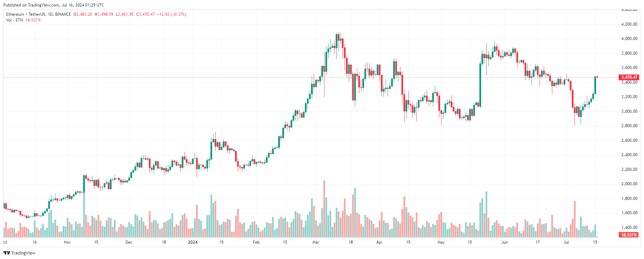This screenshot has height=259, width=644.
Task: Select the current price label 3,470.47
Action: pyautogui.click(x=629, y=77)
